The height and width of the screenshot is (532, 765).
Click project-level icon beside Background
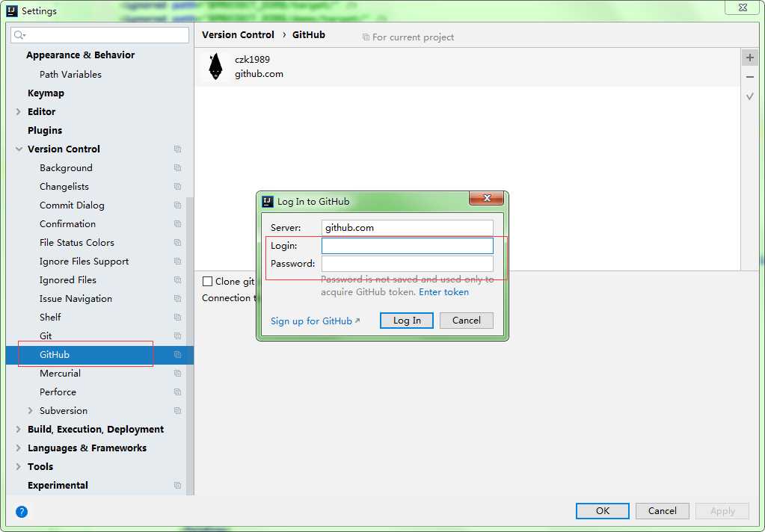[177, 167]
